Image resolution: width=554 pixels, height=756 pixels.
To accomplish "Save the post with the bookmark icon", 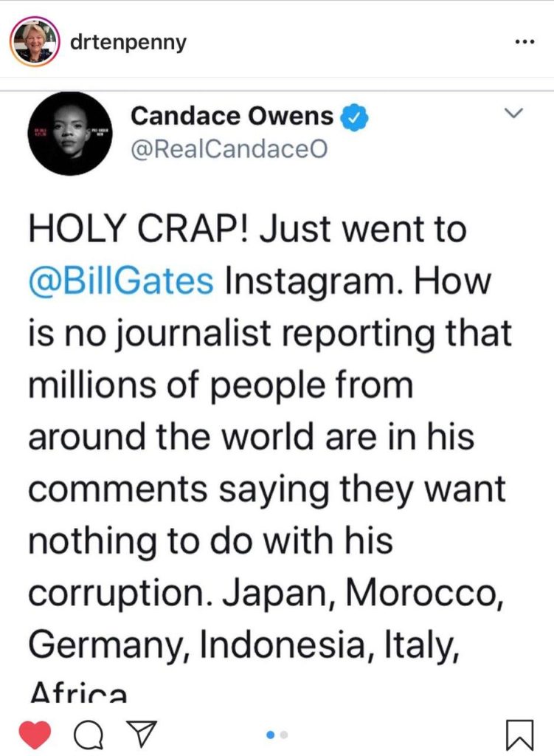I will [x=519, y=734].
